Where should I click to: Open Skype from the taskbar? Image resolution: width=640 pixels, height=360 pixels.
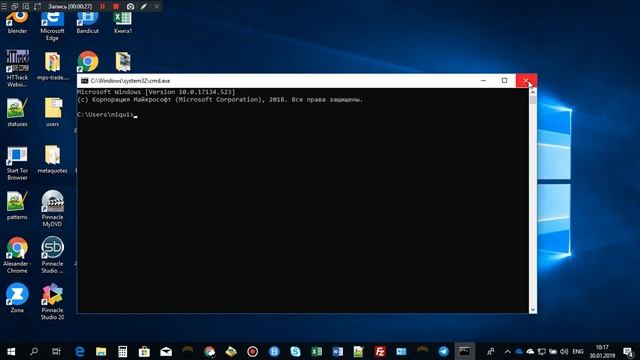[295, 351]
